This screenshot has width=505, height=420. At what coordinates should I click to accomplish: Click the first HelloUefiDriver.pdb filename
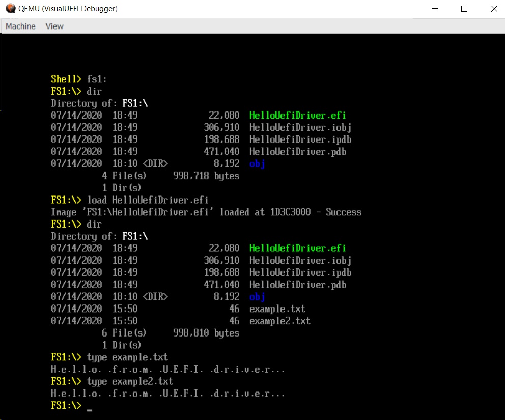click(298, 152)
